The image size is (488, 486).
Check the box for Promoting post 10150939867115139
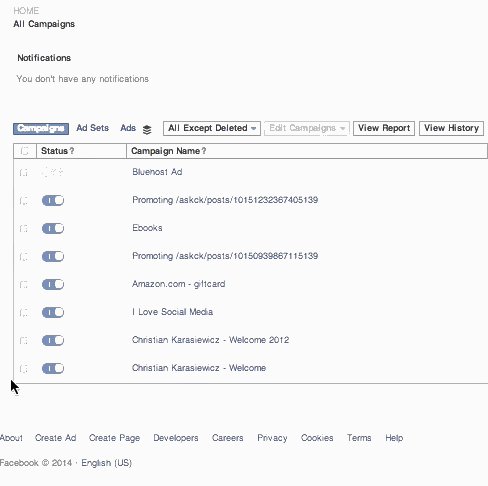coord(24,257)
